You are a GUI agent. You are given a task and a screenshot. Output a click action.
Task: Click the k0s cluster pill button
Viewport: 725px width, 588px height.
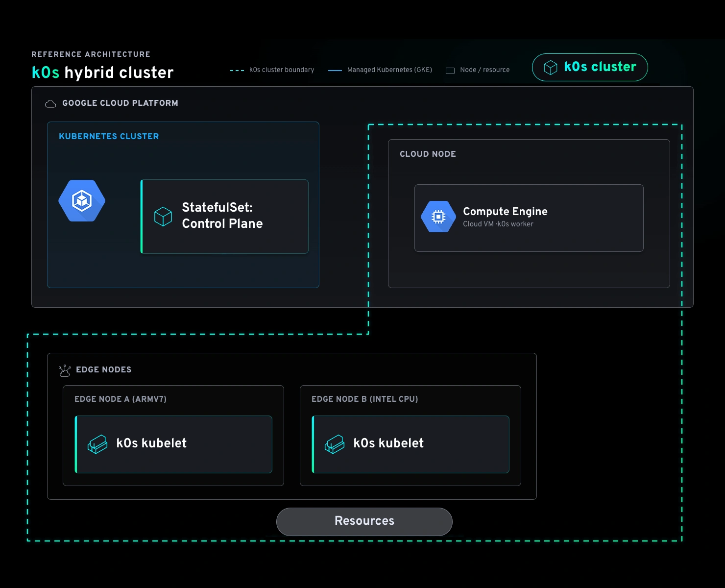pyautogui.click(x=590, y=67)
